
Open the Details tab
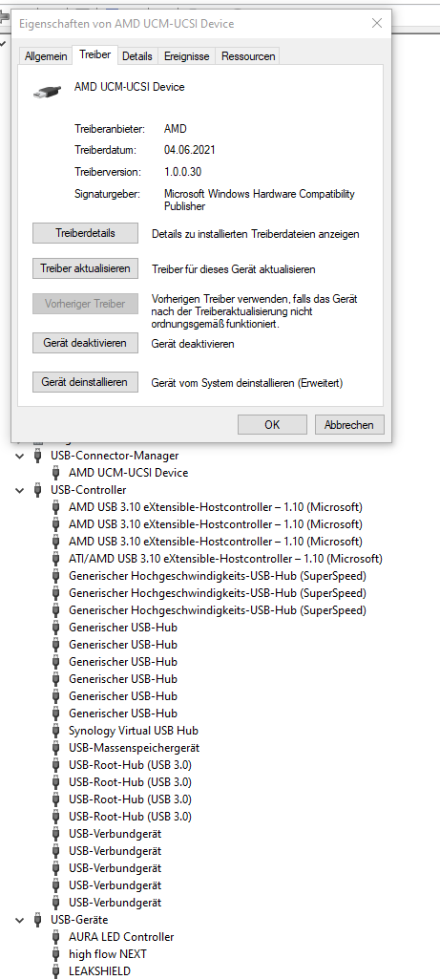click(137, 56)
